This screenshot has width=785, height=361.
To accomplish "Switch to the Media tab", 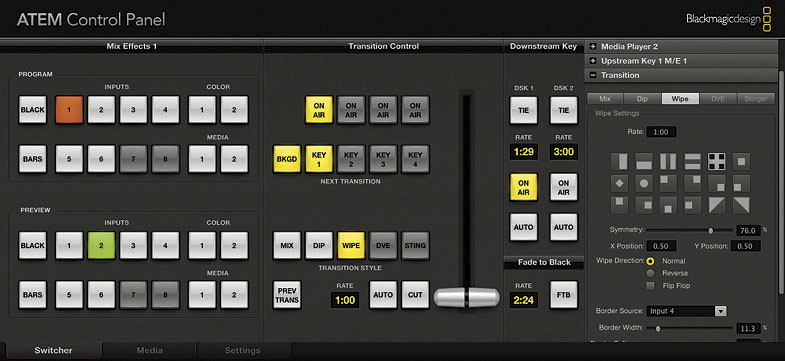I will 149,350.
